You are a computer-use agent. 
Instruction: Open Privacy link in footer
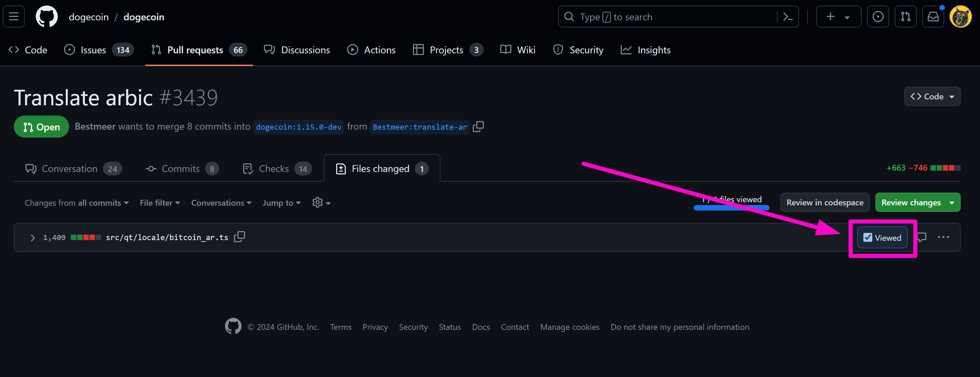coord(375,327)
